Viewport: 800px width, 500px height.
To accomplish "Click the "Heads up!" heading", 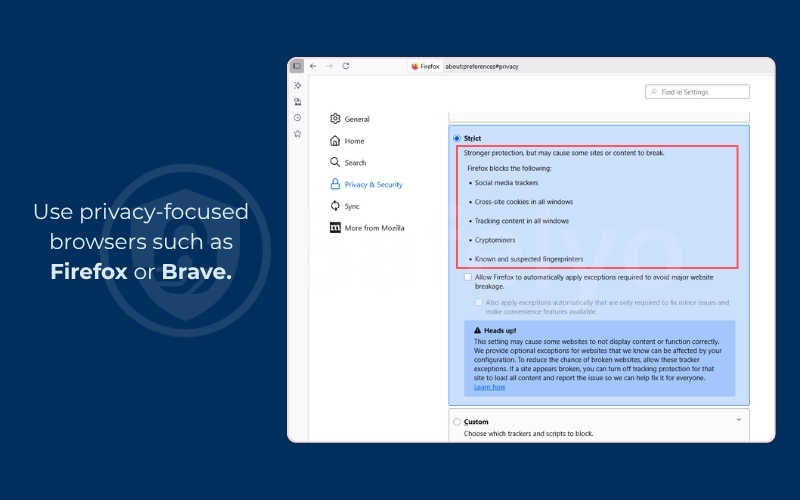I will [499, 331].
